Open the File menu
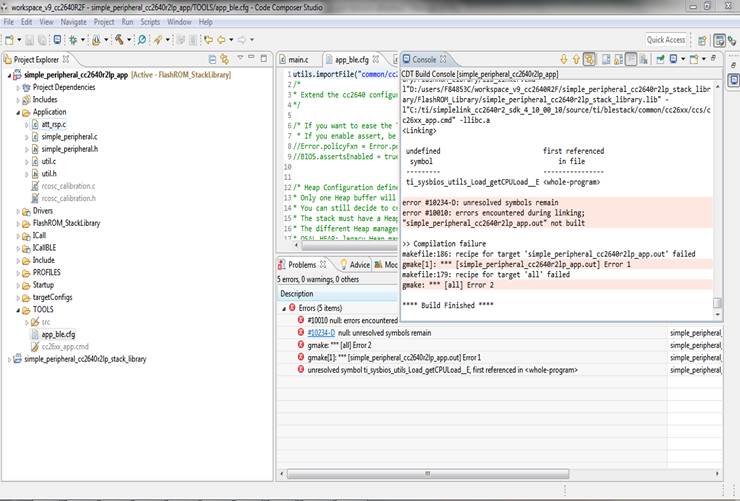Image resolution: width=740 pixels, height=501 pixels. [8, 22]
